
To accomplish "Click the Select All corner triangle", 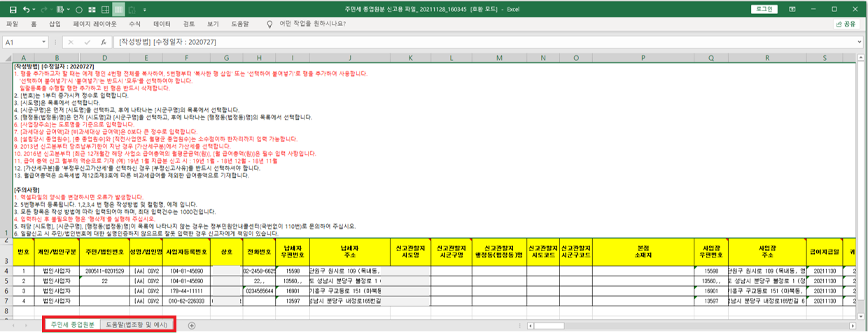I will click(x=6, y=57).
